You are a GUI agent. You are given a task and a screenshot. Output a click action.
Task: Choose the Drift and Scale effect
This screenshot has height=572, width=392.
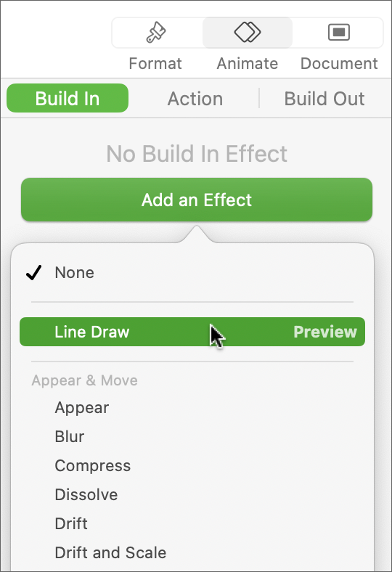click(110, 552)
